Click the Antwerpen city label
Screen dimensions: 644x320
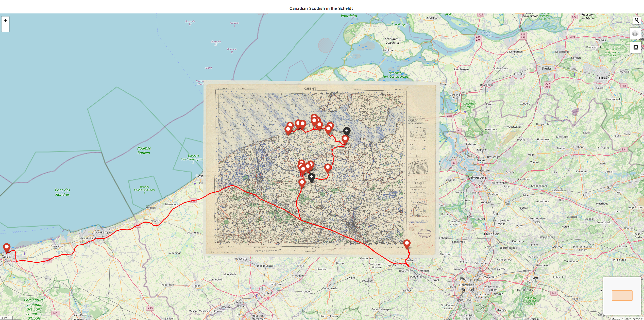[x=477, y=177]
